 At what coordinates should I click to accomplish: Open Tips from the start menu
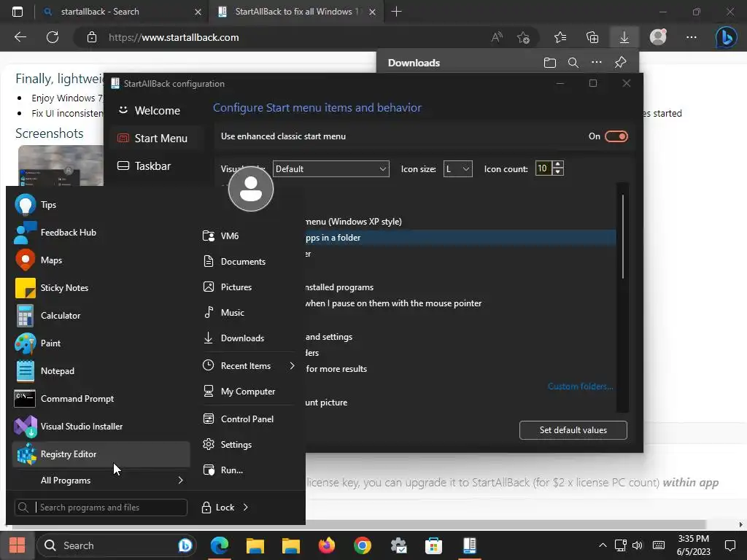[101, 205]
